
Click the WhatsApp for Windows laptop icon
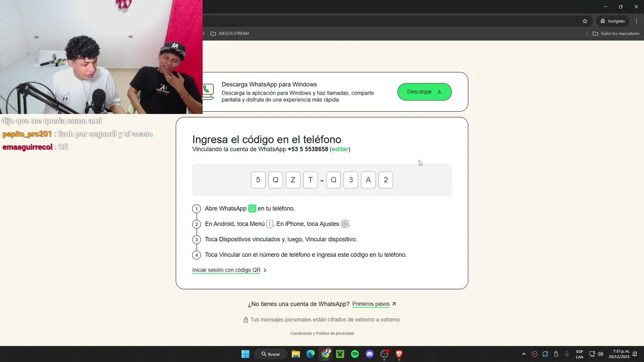point(208,92)
